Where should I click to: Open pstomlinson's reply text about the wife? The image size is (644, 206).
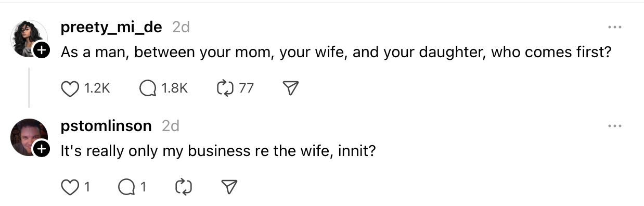[217, 151]
